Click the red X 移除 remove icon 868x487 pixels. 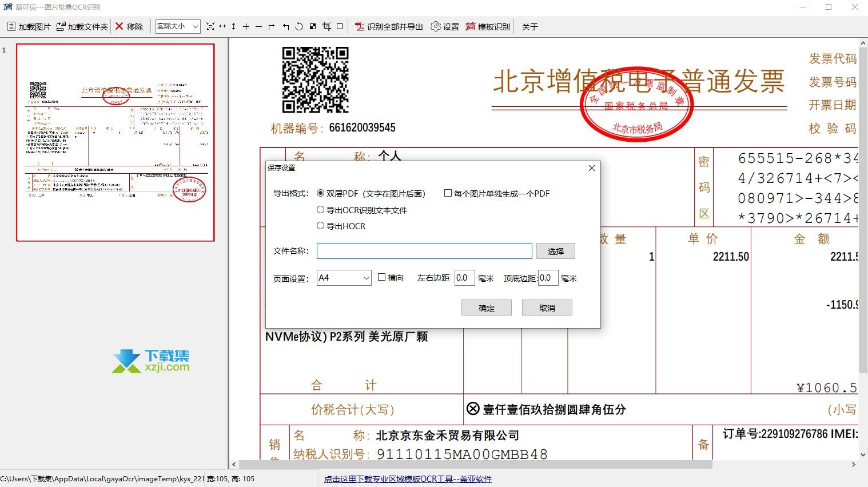(119, 26)
